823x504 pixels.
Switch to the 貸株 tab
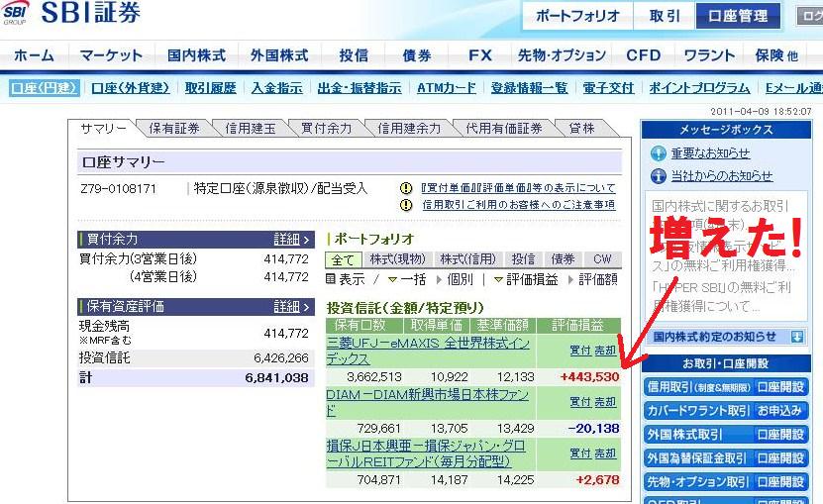coord(581,129)
